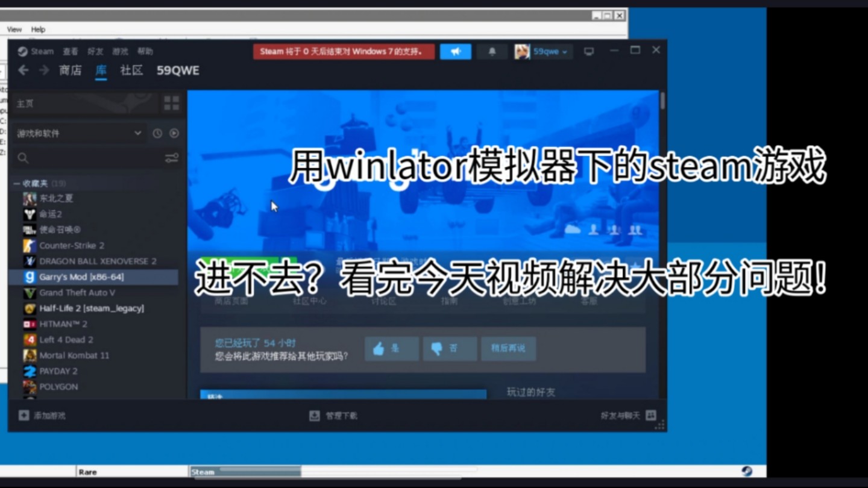Open Steam announcements via the megaphone icon
Screen dimensions: 868x488
[456, 52]
